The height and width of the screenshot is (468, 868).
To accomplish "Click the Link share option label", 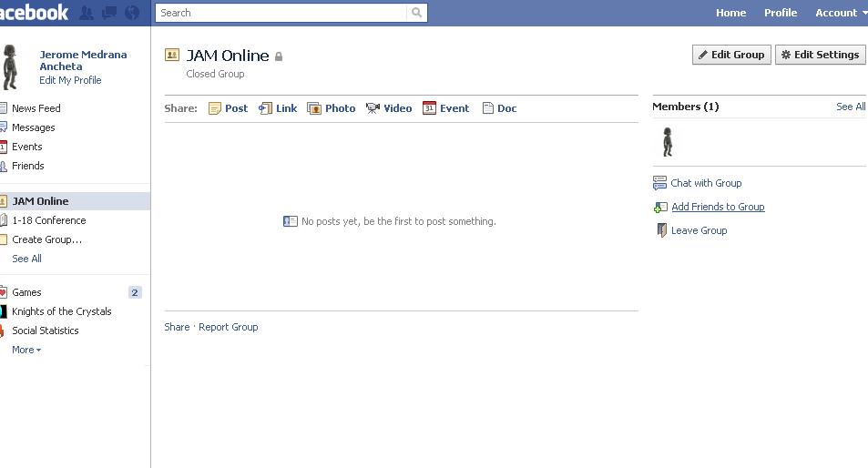I will pos(286,108).
